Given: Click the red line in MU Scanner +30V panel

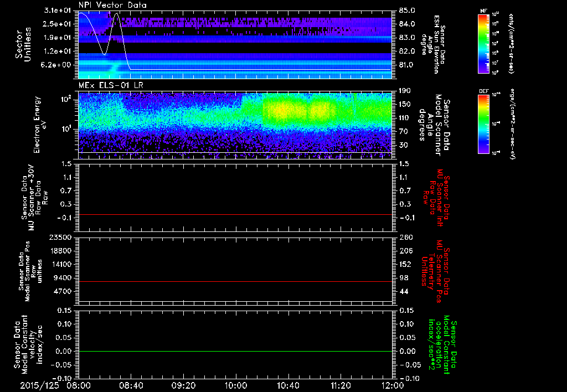Looking at the screenshot, I should [235, 214].
